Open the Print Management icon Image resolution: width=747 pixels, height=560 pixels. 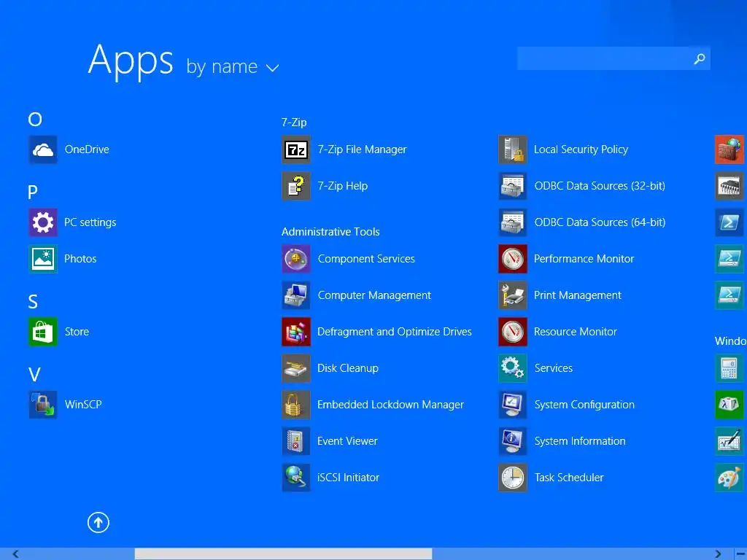click(x=513, y=295)
